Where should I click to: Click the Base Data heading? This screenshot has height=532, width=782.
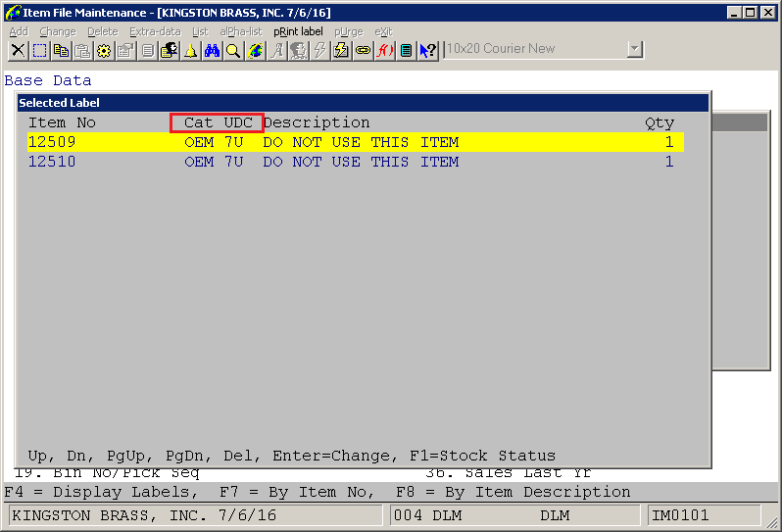pyautogui.click(x=48, y=80)
